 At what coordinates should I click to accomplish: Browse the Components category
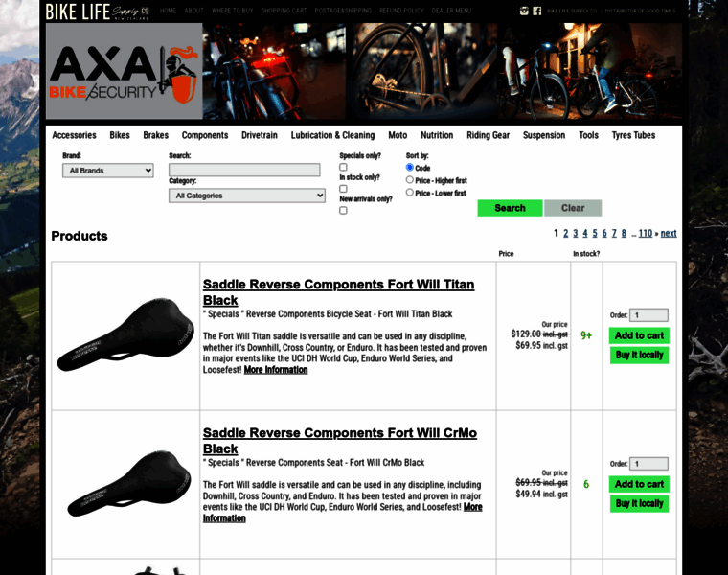pos(205,135)
